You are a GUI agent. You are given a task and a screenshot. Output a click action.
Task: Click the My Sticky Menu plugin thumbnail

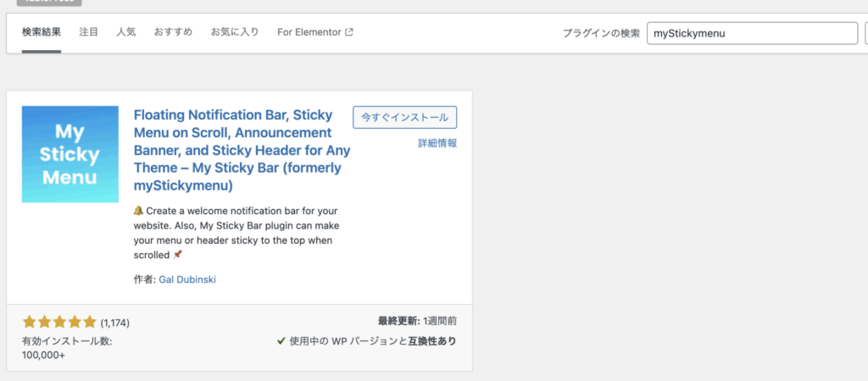(x=70, y=154)
